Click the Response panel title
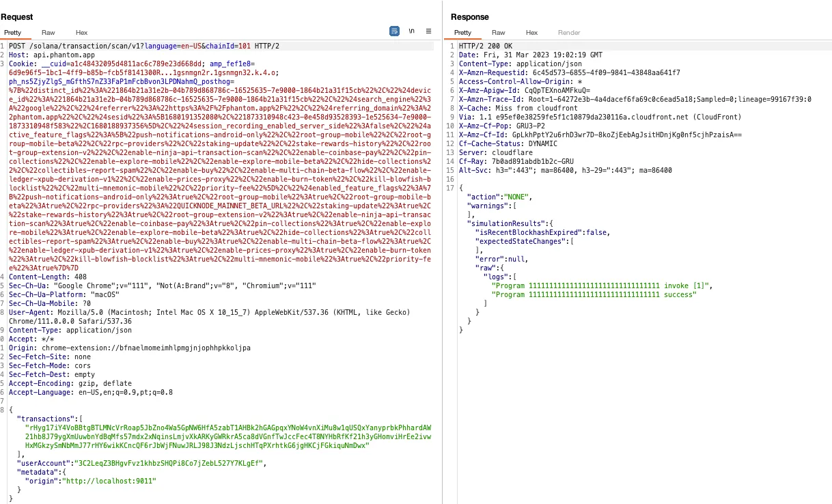Viewport: 832px width, 504px height. point(470,16)
